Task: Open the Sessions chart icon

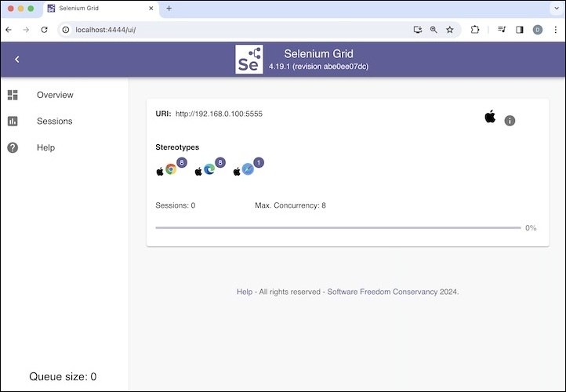Action: (x=13, y=121)
